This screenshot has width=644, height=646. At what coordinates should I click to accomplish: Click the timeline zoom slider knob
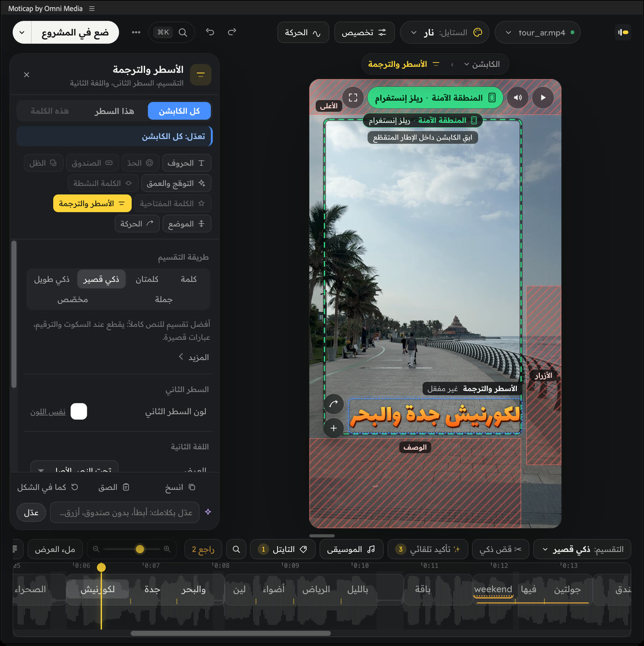[140, 549]
